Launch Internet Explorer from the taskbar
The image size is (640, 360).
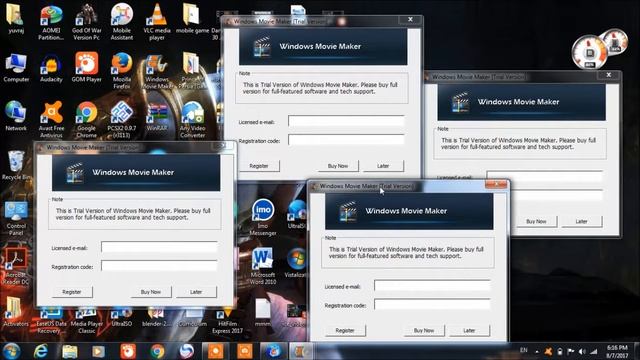(x=40, y=351)
